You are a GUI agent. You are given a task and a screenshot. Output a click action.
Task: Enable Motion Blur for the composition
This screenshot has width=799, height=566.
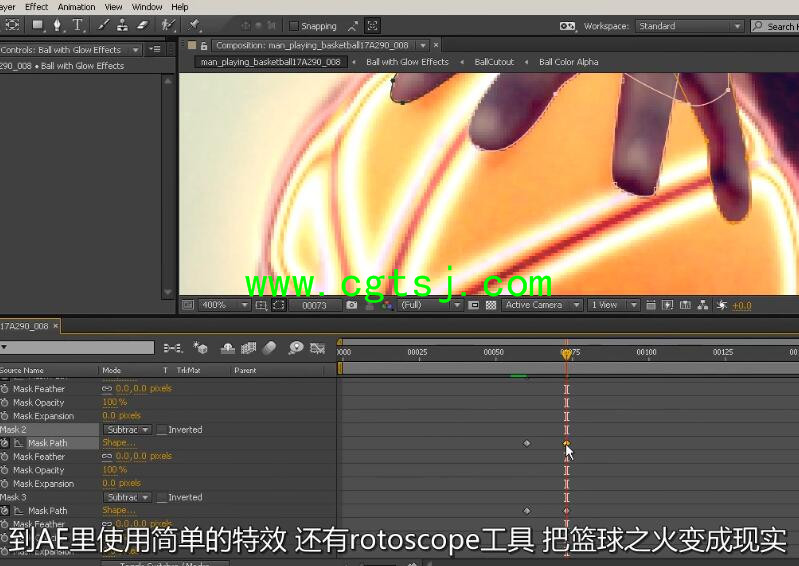(270, 348)
